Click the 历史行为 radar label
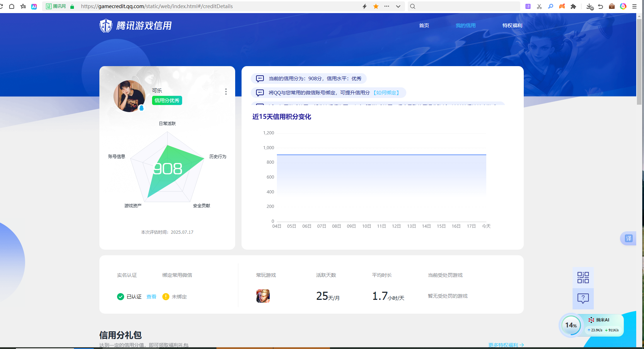The image size is (644, 349). point(217,156)
